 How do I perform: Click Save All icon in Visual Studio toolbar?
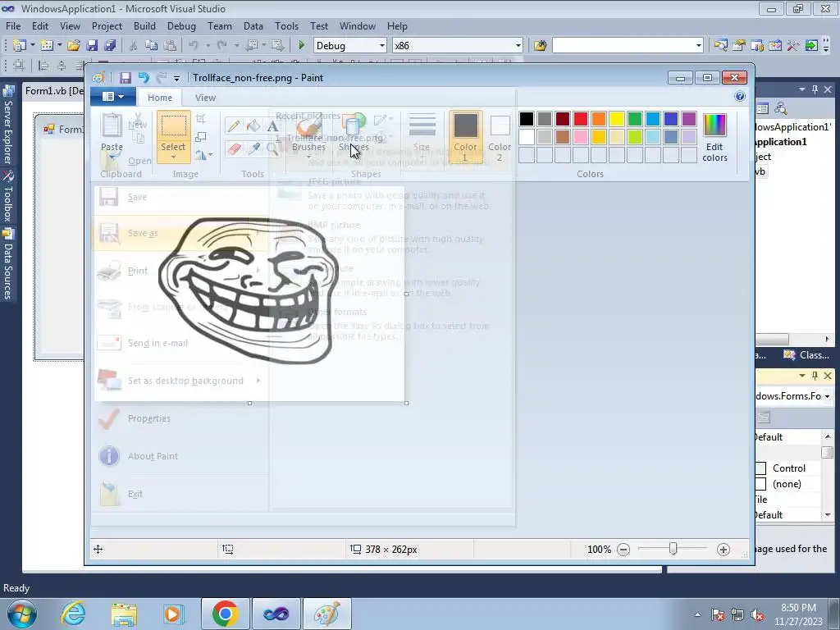click(x=110, y=46)
